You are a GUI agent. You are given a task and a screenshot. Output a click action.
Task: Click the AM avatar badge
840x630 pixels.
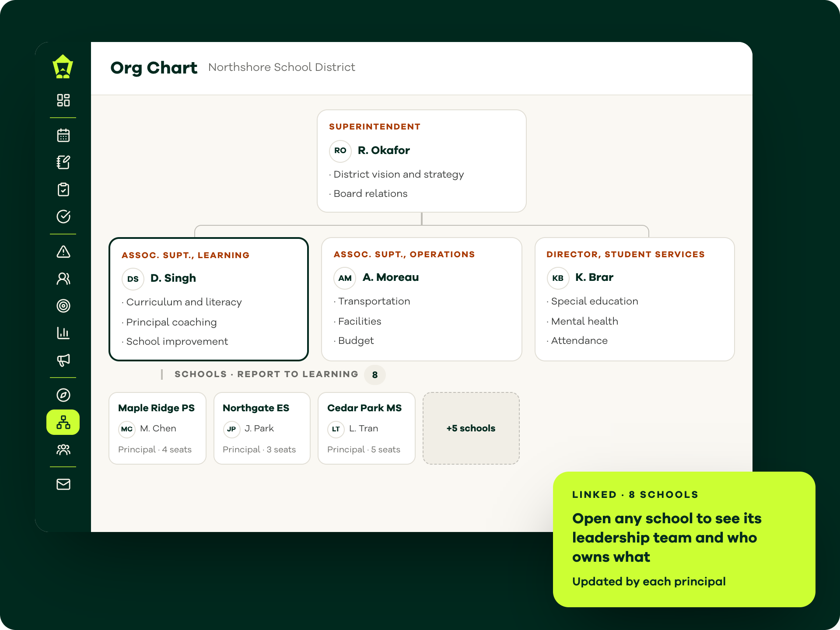tap(345, 278)
